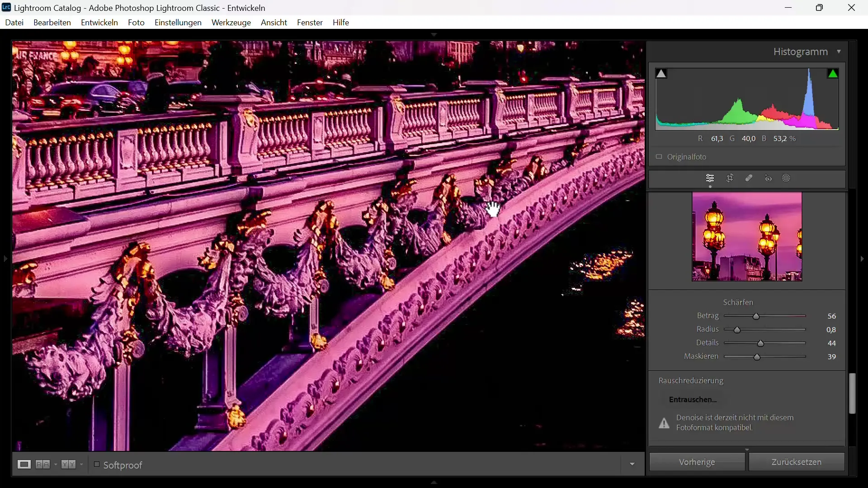Show the top module picker panel

434,35
